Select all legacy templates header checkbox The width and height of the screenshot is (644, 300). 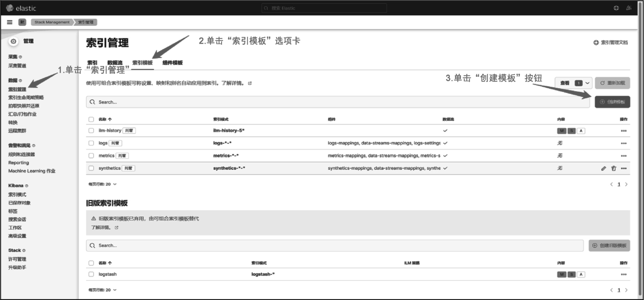(91, 263)
